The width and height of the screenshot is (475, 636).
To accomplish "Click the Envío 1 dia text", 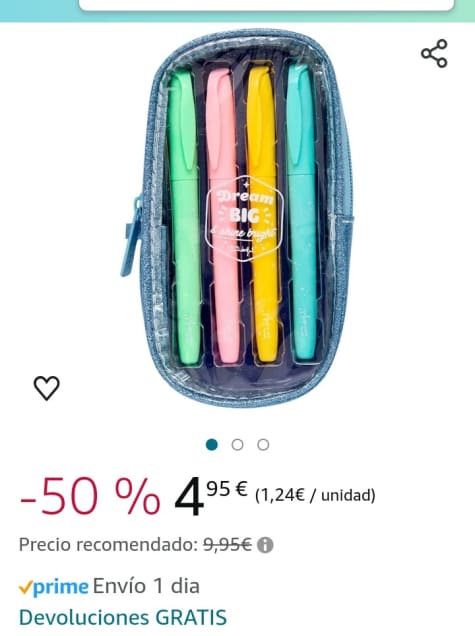I will 146,587.
